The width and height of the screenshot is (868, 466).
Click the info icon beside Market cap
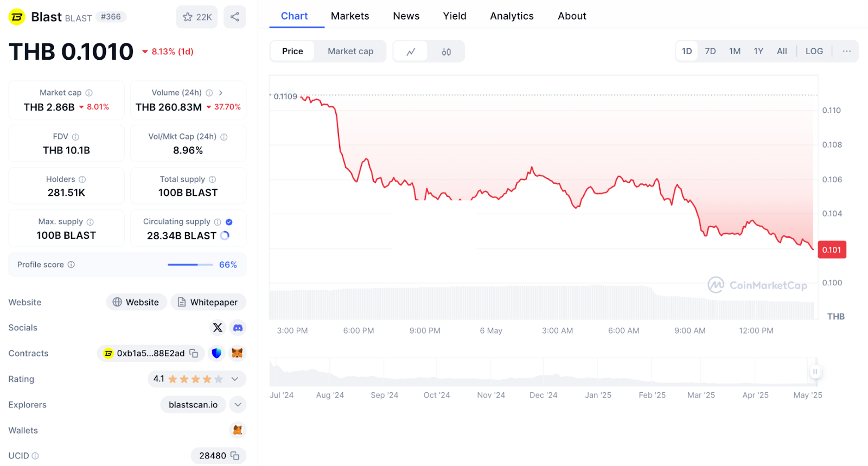[x=89, y=93]
